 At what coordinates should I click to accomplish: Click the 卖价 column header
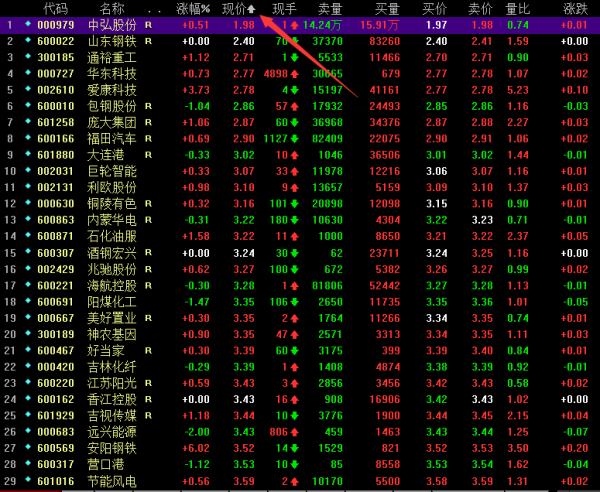(480, 8)
